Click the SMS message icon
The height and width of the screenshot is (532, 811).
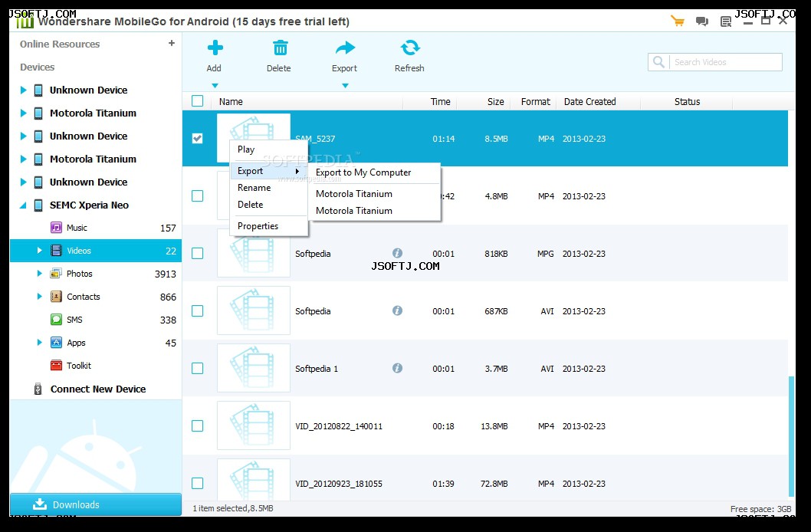pos(56,320)
